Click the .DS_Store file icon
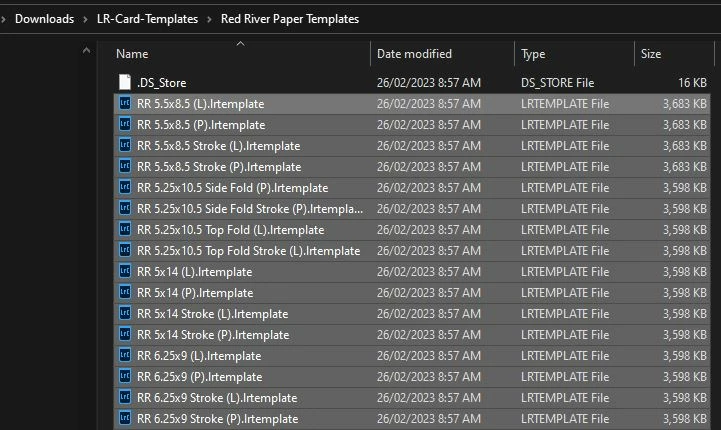 pyautogui.click(x=125, y=82)
